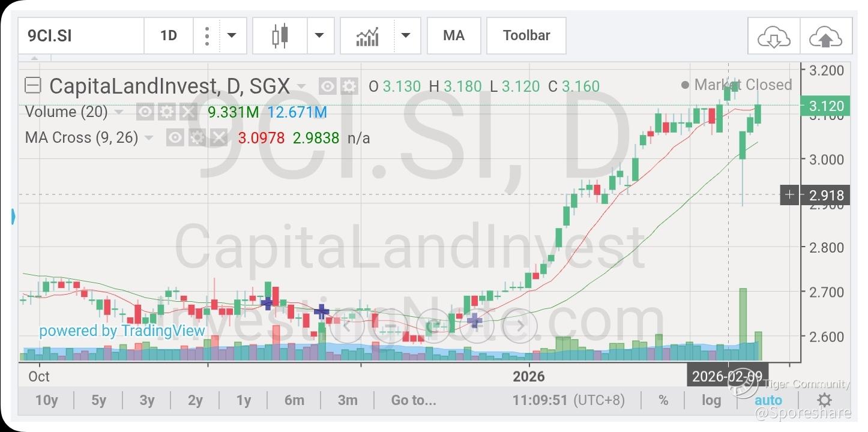Follow the powered by TradingView link
The image size is (868, 432).
(x=122, y=331)
